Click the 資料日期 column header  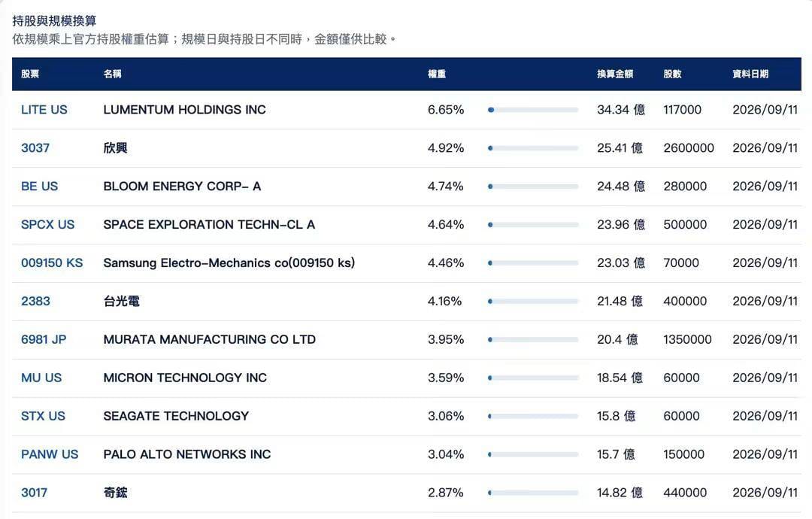coord(750,74)
